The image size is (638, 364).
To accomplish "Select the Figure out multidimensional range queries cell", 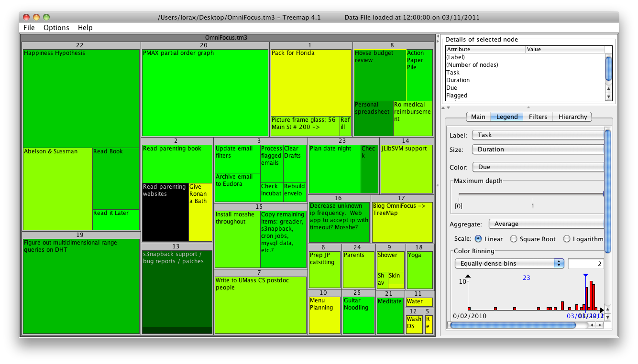I will pos(81,286).
